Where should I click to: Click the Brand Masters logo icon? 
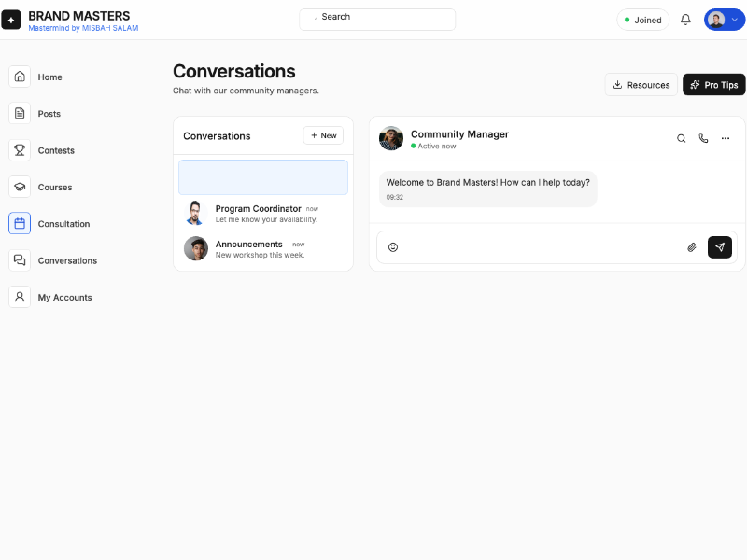(11, 20)
